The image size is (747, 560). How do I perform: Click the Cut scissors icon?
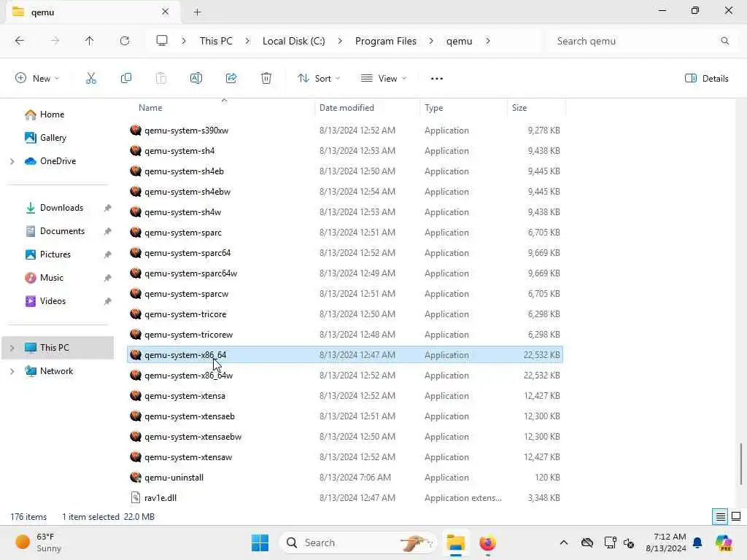pyautogui.click(x=91, y=79)
